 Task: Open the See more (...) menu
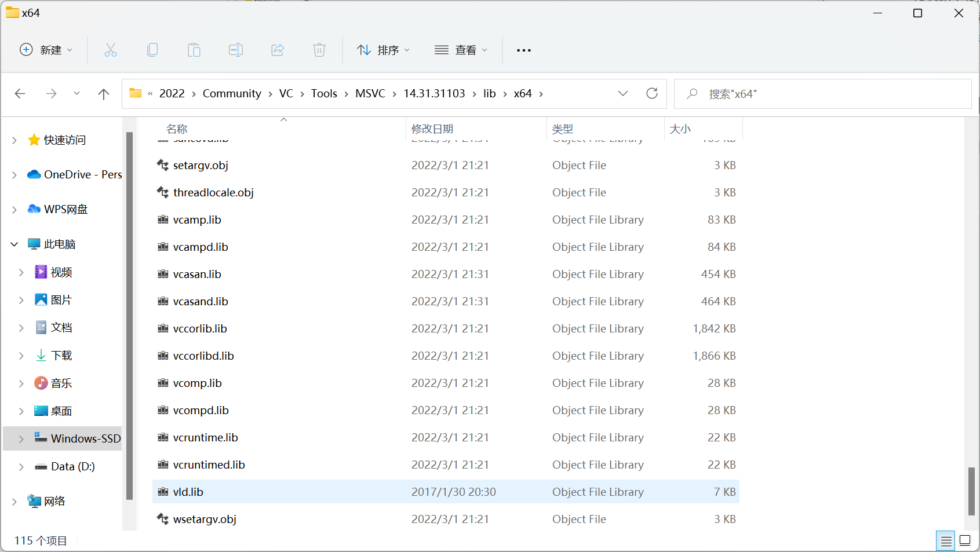pos(523,50)
